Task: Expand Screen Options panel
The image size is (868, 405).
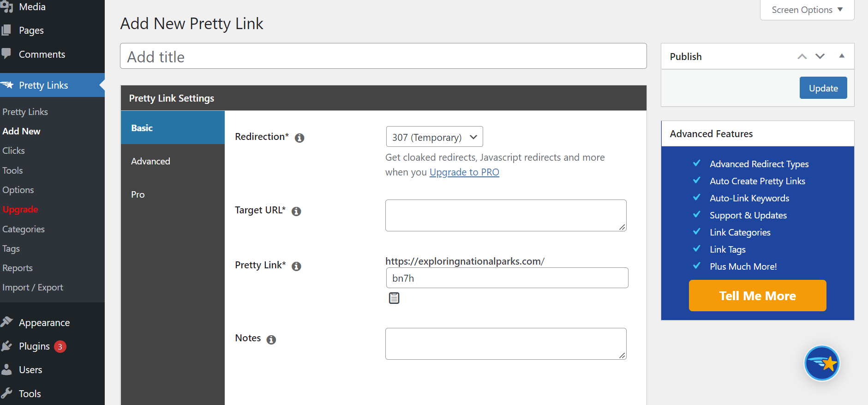Action: (807, 10)
